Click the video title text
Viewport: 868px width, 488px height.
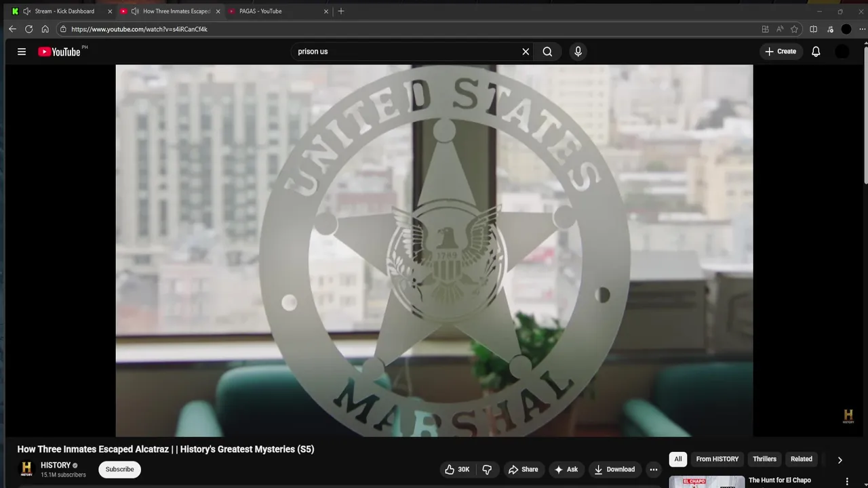click(x=165, y=449)
